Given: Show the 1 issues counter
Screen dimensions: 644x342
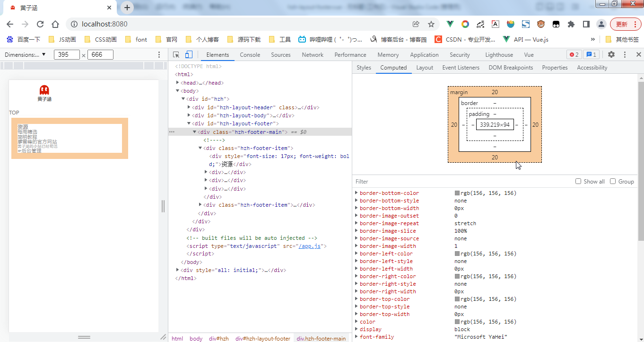Looking at the screenshot, I should tap(591, 55).
